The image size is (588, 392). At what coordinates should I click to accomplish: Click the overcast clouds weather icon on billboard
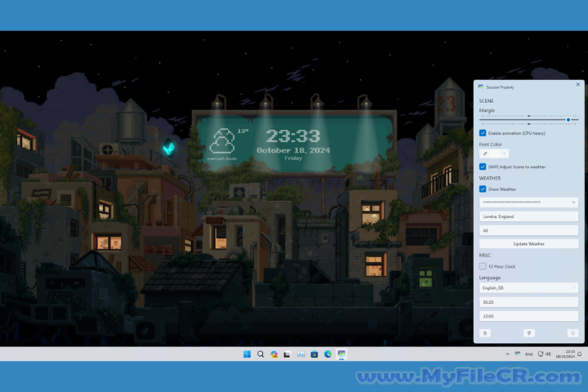coord(223,141)
